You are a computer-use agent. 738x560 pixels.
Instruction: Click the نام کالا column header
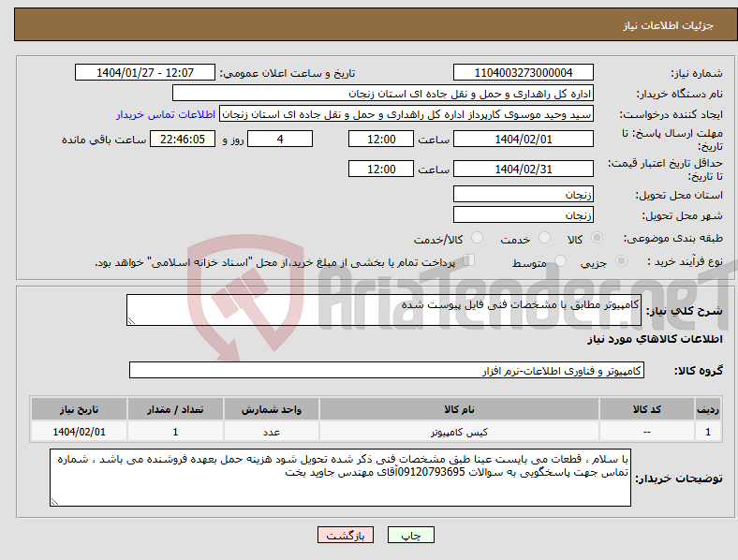tap(459, 409)
